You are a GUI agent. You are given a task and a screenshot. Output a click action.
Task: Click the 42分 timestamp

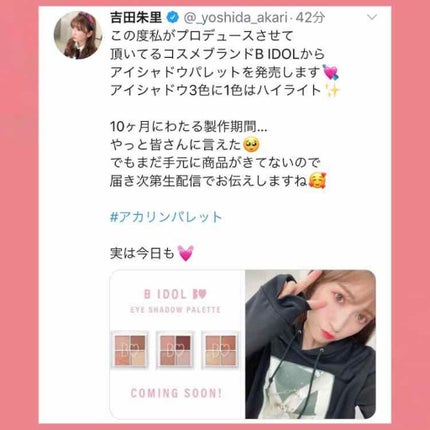(310, 18)
